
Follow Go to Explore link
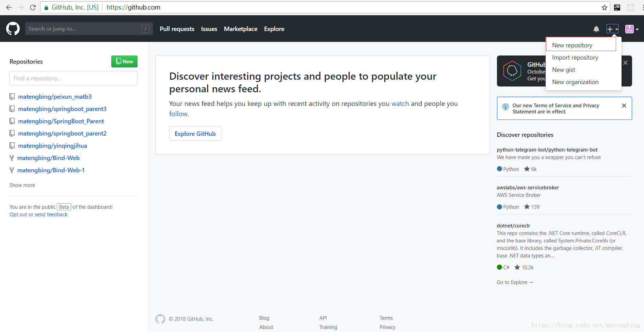tap(515, 282)
